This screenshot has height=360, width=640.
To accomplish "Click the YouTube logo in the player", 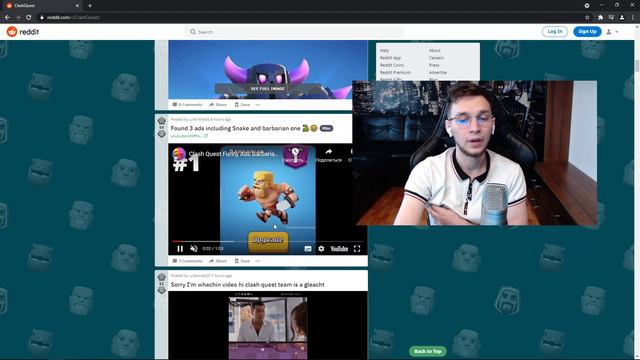I will 339,249.
